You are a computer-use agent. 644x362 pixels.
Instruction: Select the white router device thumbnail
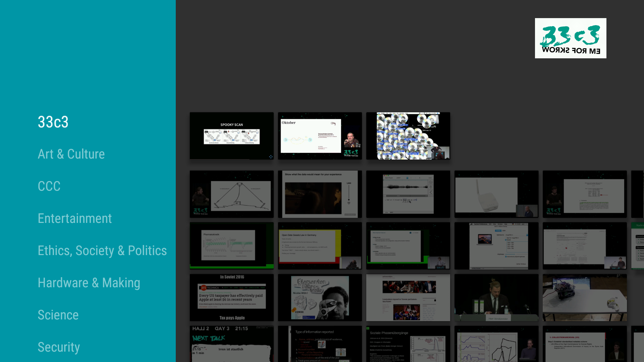point(496,194)
